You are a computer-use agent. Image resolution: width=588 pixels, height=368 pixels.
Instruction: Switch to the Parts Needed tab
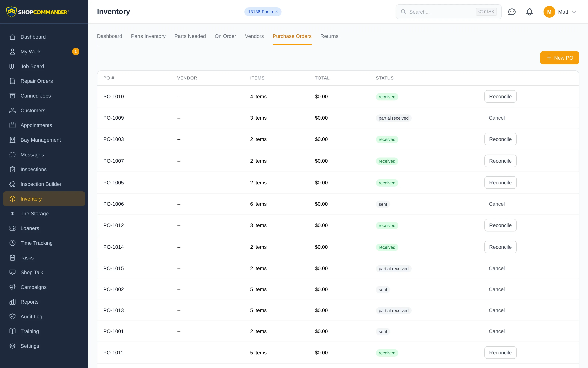click(190, 36)
